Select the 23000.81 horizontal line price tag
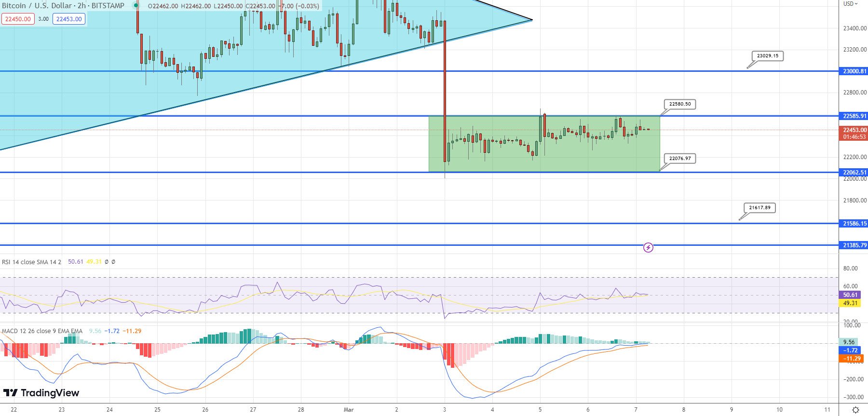Screen dimensions: 868x416 (x=854, y=71)
